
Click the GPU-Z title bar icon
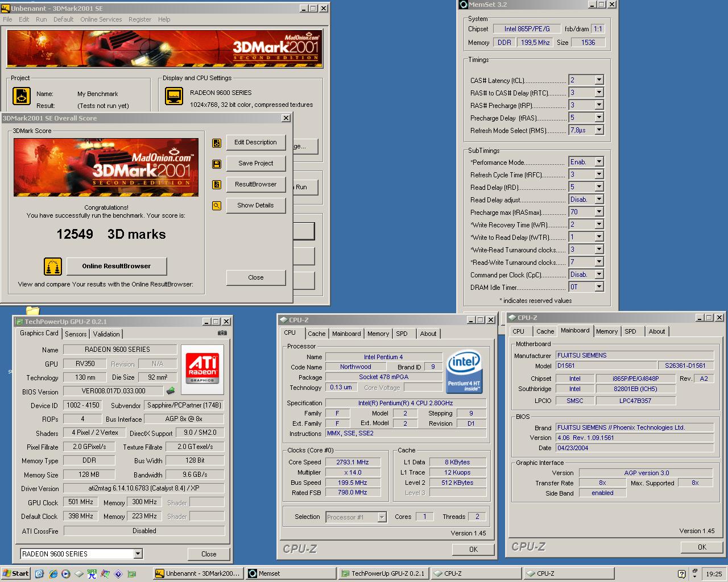click(x=19, y=322)
